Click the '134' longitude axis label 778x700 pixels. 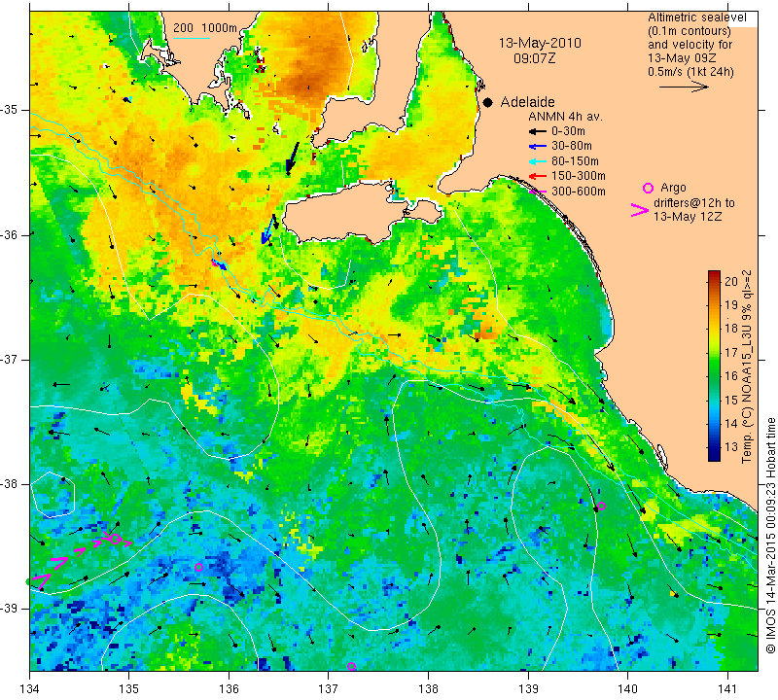[x=30, y=688]
